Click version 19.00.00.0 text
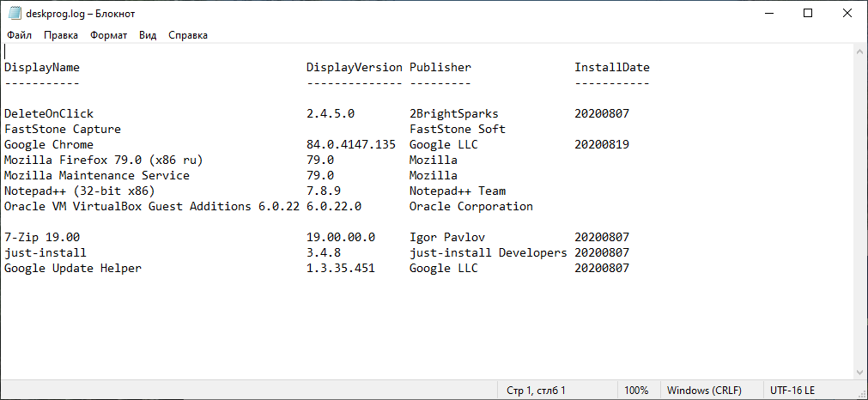The width and height of the screenshot is (868, 400). [x=341, y=238]
